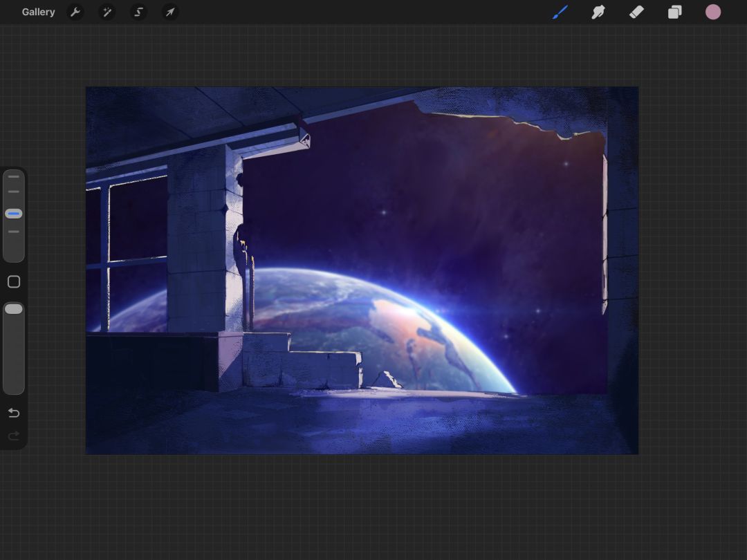
Task: Undo the last action with the arrow
Action: coord(14,413)
